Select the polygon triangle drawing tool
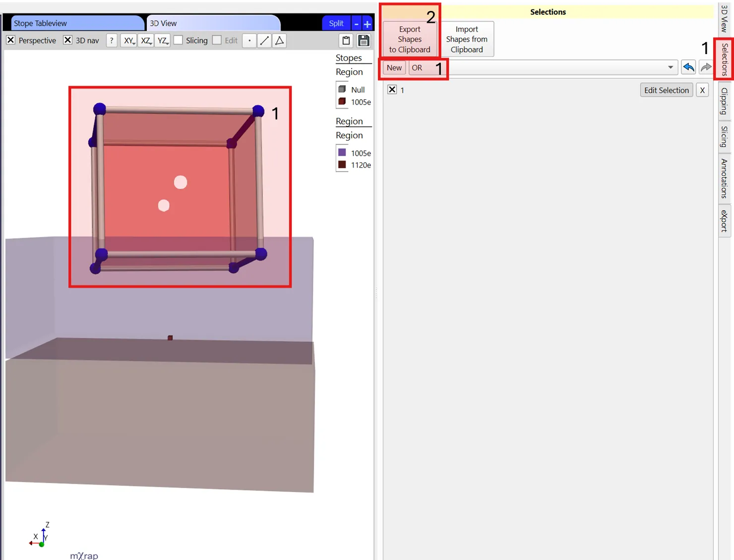 coord(280,41)
